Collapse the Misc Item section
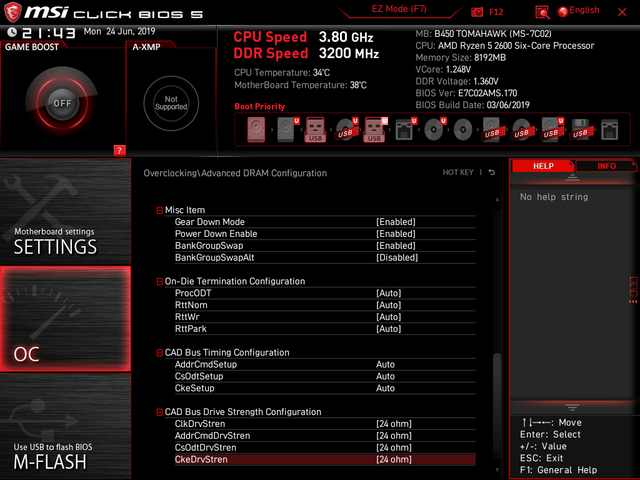This screenshot has width=640, height=480. [x=160, y=210]
